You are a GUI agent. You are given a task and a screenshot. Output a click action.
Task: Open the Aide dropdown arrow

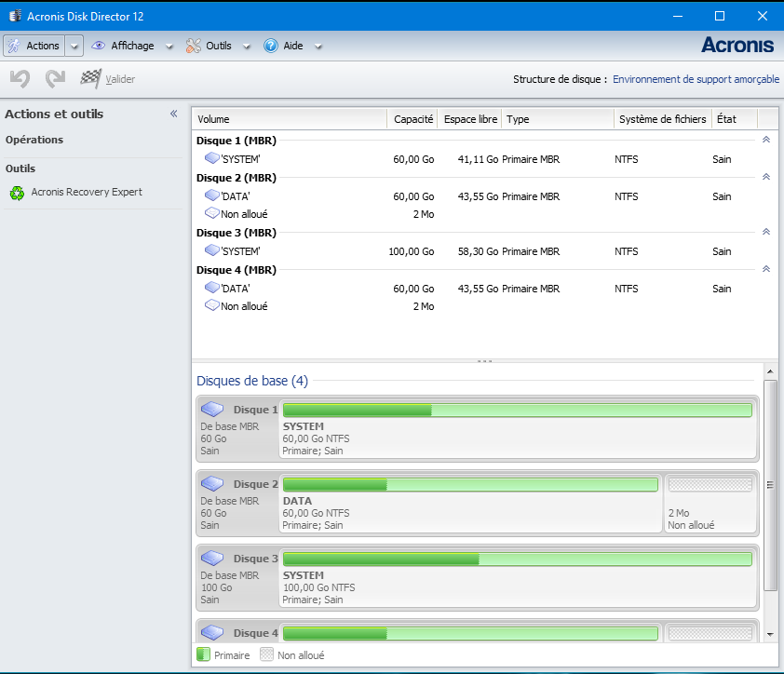(318, 47)
